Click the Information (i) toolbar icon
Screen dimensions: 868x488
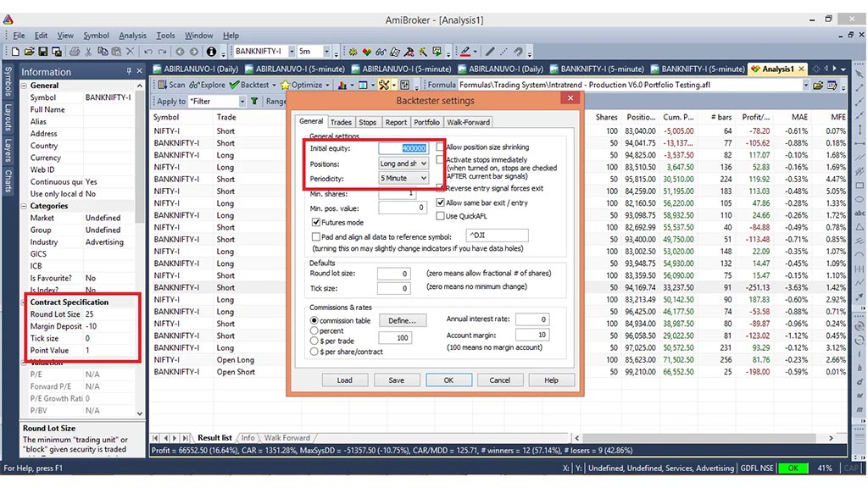(211, 52)
